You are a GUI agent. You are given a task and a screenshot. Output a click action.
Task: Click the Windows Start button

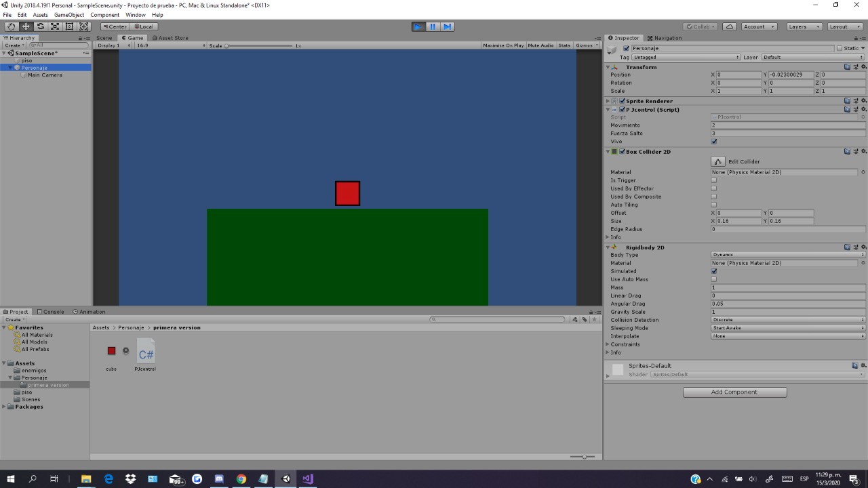click(x=11, y=479)
